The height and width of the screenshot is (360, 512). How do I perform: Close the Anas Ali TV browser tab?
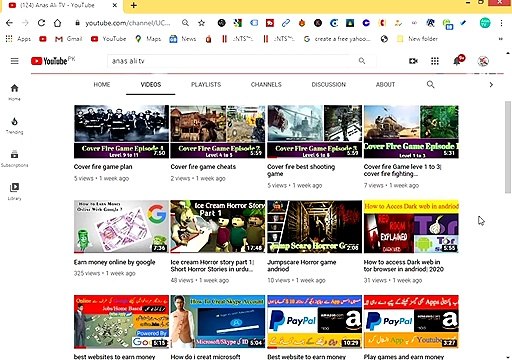(x=115, y=5)
